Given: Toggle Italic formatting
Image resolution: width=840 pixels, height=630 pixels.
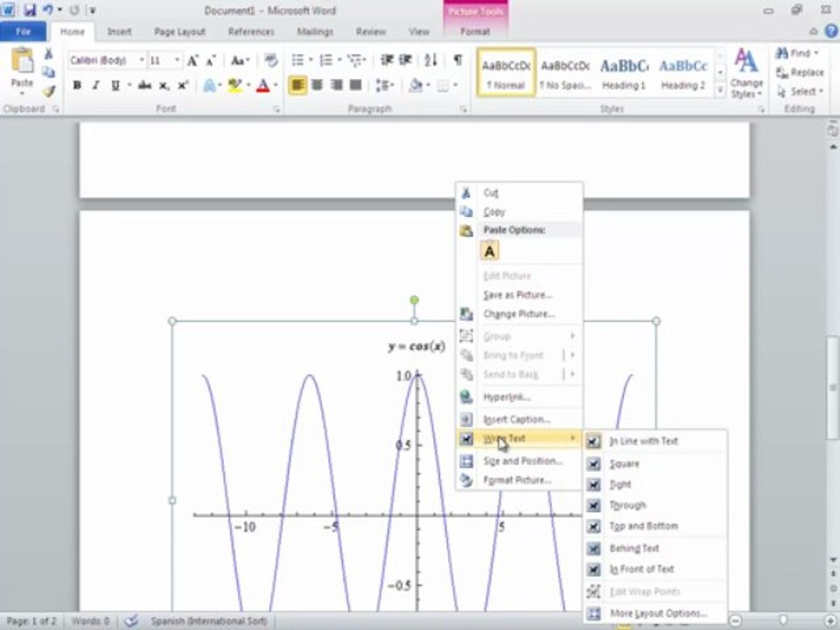Looking at the screenshot, I should [x=96, y=85].
